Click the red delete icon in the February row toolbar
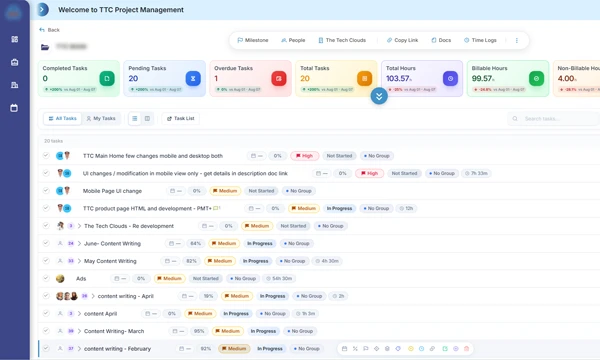This screenshot has width=600, height=360. pyautogui.click(x=466, y=349)
